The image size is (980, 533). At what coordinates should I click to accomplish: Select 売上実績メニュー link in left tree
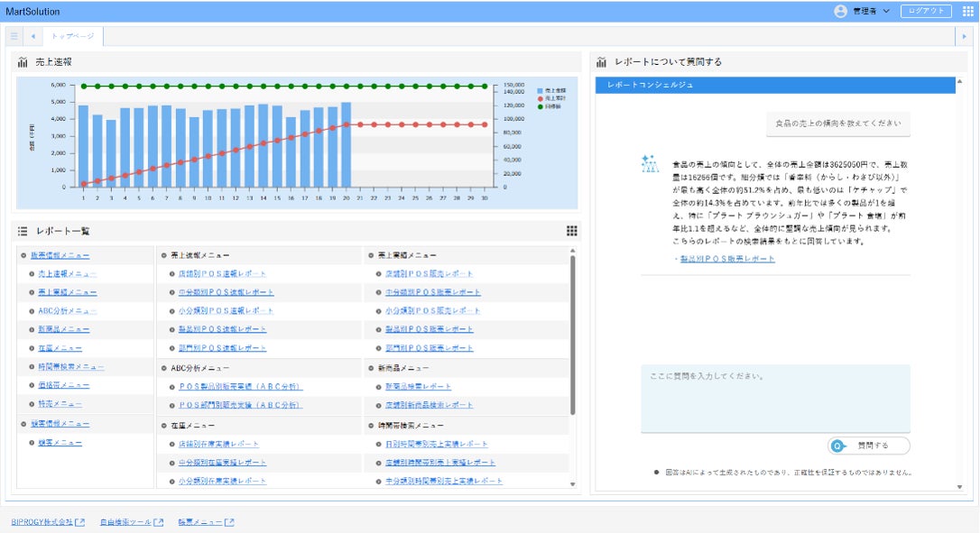67,292
